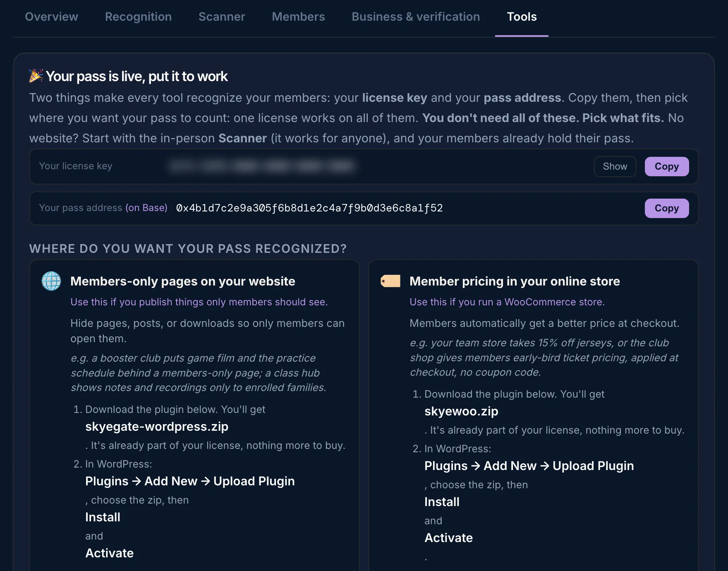728x571 pixels.
Task: Click "Member pricing in your online store" heading
Action: point(515,281)
